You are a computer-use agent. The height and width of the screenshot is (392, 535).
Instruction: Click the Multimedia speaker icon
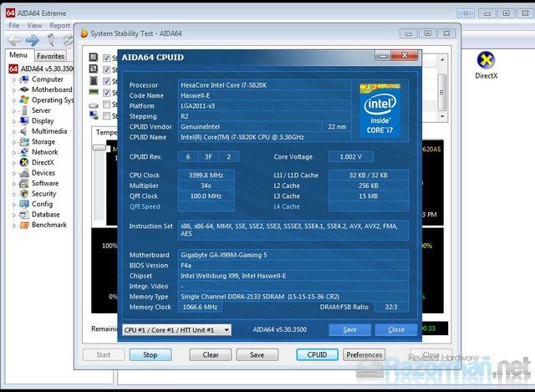pyautogui.click(x=24, y=131)
